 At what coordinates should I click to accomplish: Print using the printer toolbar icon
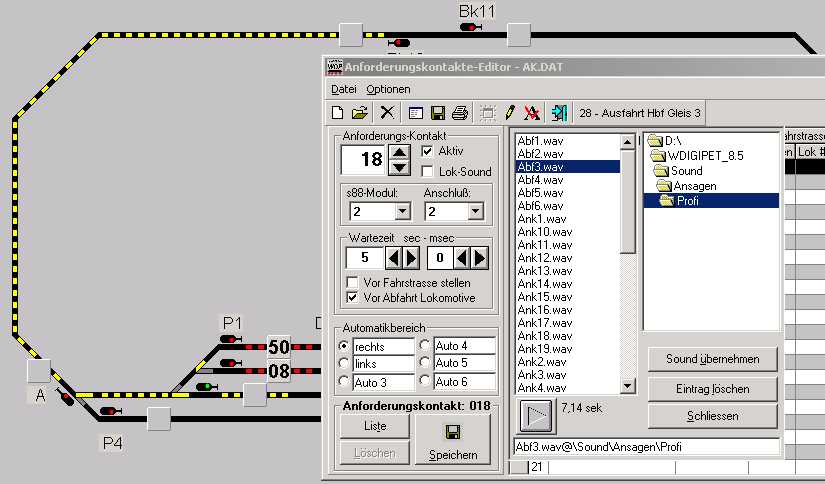coord(459,113)
